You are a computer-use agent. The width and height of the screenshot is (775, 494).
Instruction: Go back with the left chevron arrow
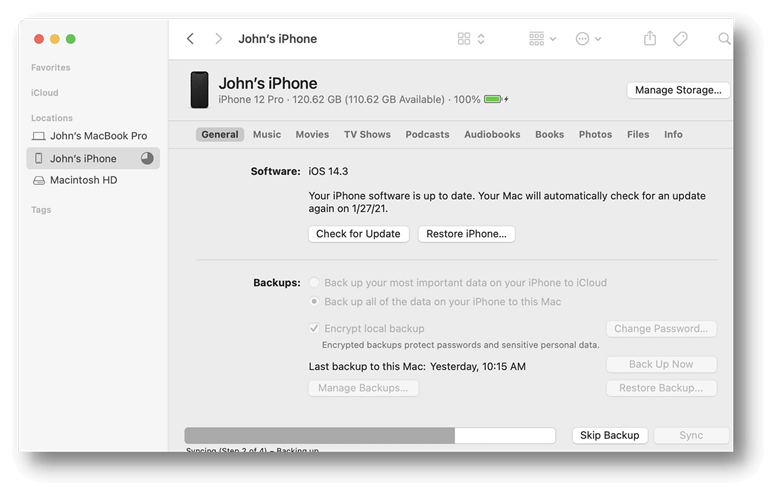190,39
